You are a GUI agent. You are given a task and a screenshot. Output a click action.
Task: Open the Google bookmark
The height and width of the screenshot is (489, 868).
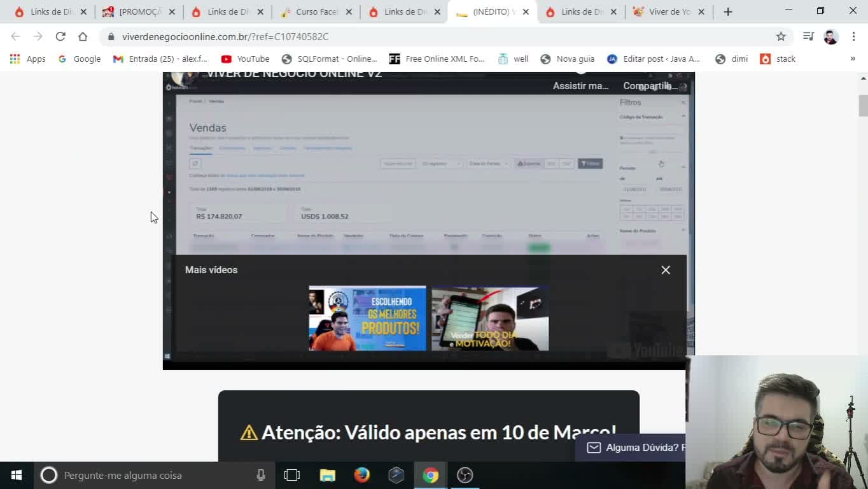click(80, 59)
